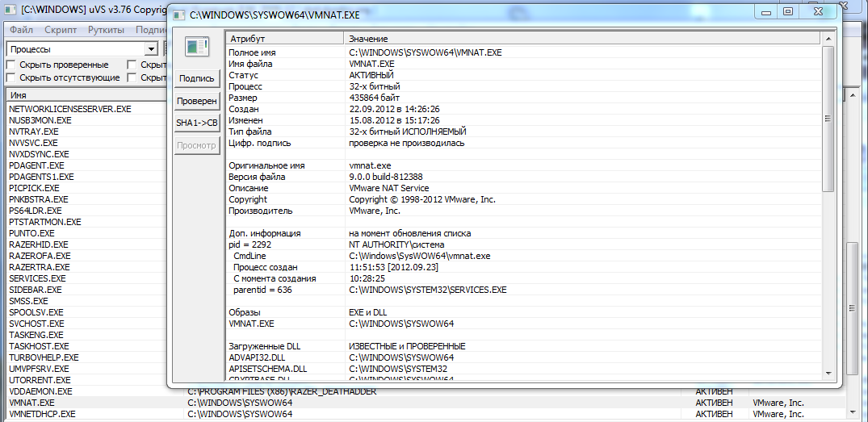
Task: Click the SHA1->CB button
Action: click(196, 123)
